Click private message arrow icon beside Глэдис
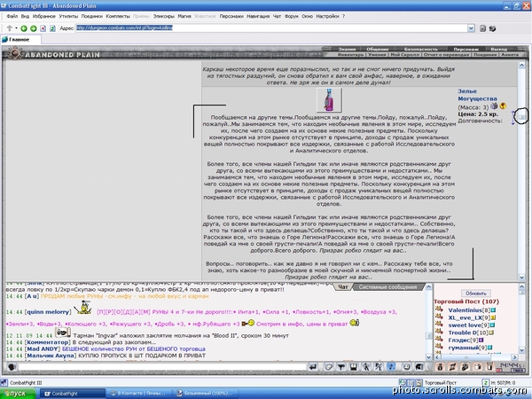Screen dimensions: 532x399 (439, 340)
